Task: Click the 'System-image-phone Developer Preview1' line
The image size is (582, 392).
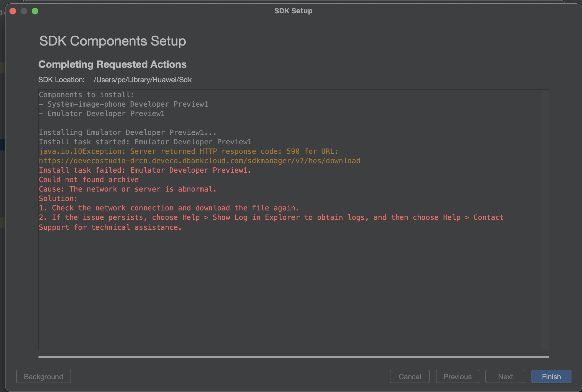Action: (x=124, y=104)
